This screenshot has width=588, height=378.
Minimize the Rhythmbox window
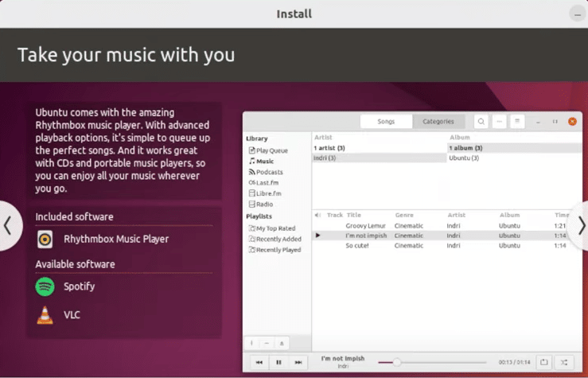[x=538, y=122]
